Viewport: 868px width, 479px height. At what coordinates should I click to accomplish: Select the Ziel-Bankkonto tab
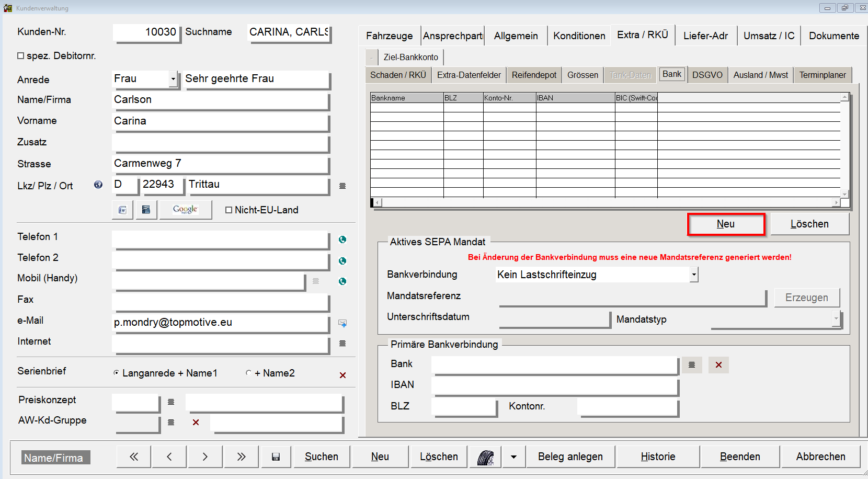(x=411, y=57)
